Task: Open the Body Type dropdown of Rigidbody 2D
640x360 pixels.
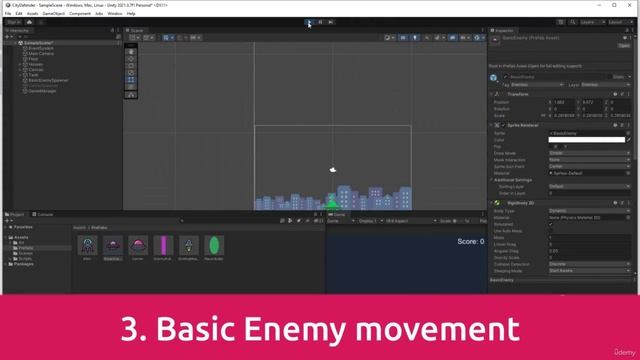Action: point(589,211)
